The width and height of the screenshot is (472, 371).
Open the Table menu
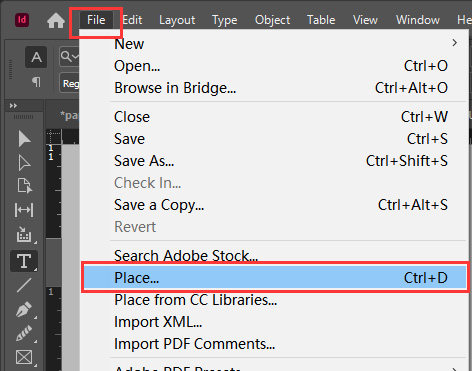pyautogui.click(x=321, y=20)
